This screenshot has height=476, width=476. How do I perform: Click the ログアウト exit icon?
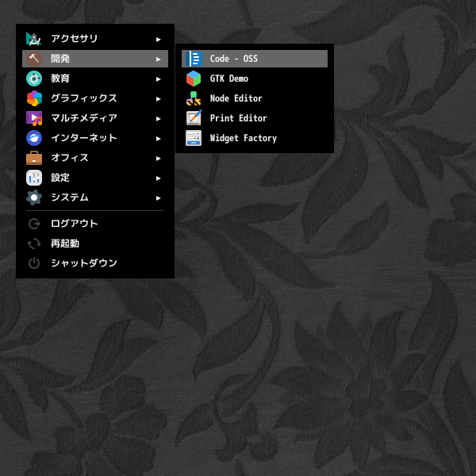pyautogui.click(x=34, y=224)
